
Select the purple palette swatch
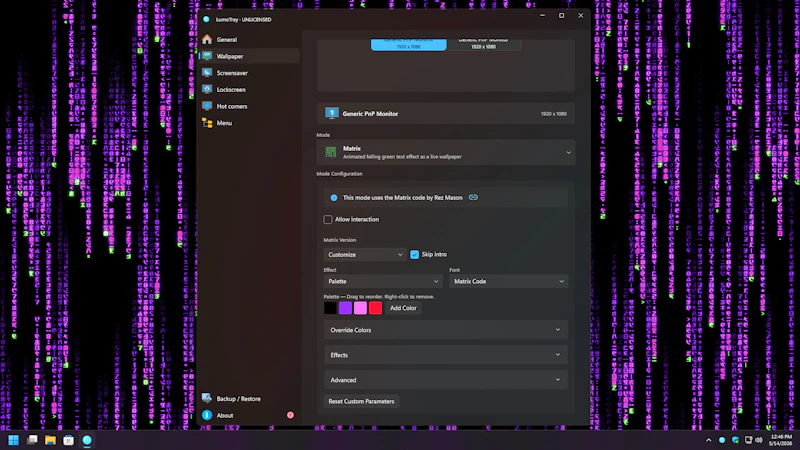click(x=345, y=308)
